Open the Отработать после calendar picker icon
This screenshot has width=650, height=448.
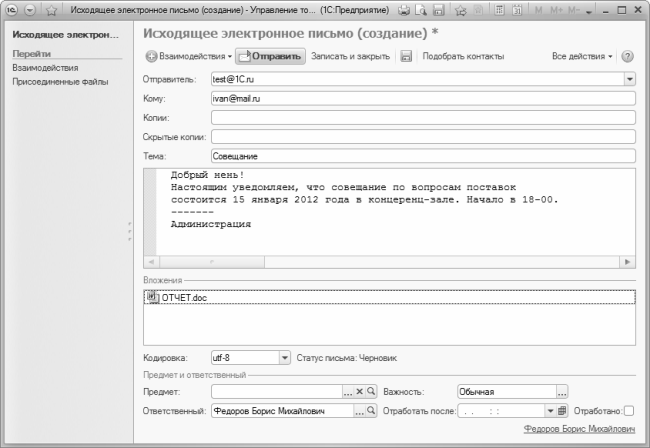562,411
